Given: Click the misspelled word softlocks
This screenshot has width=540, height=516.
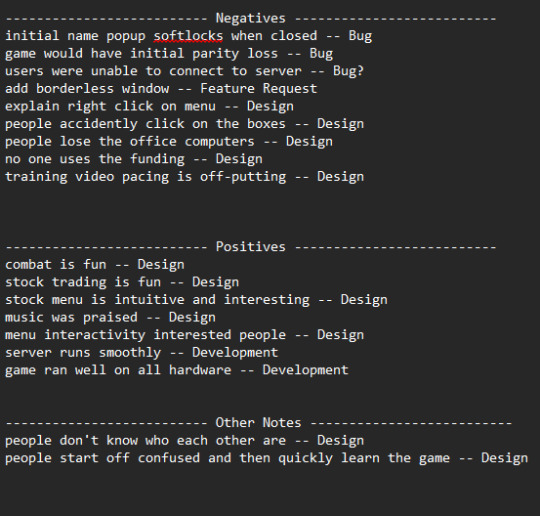Looking at the screenshot, I should click(x=188, y=36).
